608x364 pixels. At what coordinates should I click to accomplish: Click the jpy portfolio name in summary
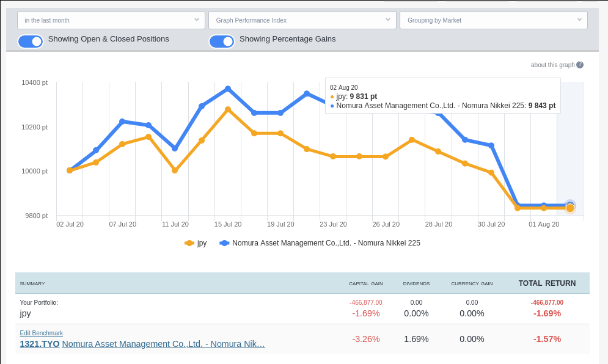[x=26, y=313]
